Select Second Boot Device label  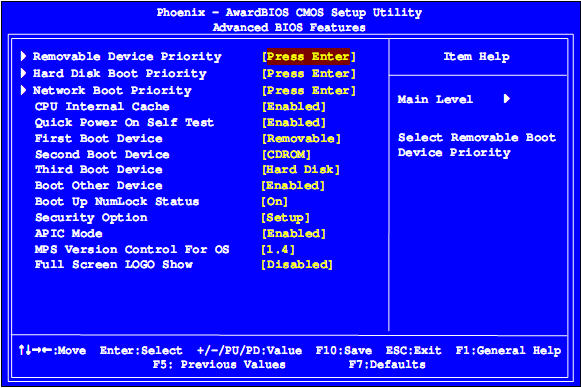click(x=102, y=154)
